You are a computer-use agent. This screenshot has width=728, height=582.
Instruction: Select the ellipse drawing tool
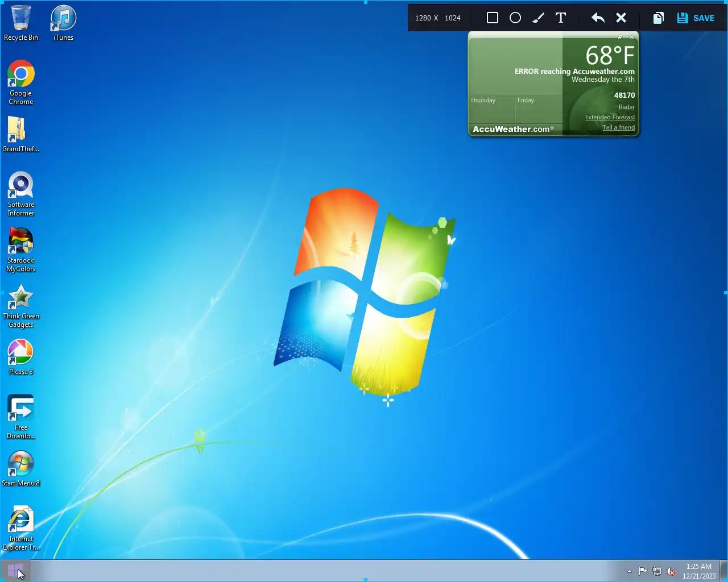coord(515,18)
